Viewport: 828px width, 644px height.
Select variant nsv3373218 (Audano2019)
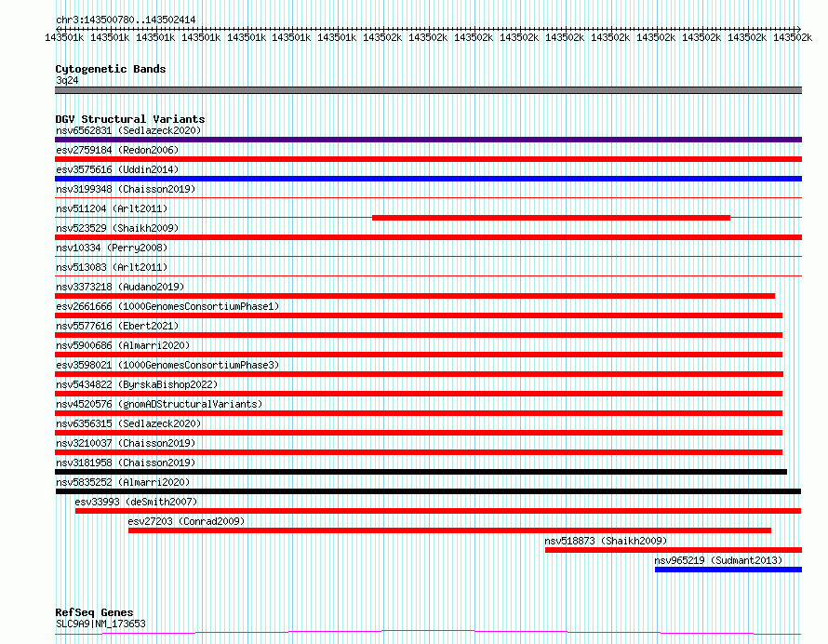120,287
